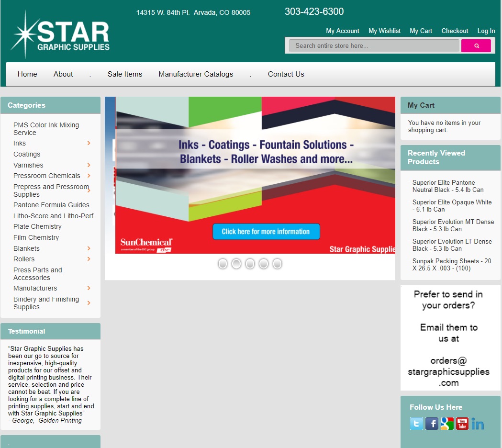This screenshot has width=502, height=448.
Task: Select the first slideshow dot
Action: tap(223, 264)
